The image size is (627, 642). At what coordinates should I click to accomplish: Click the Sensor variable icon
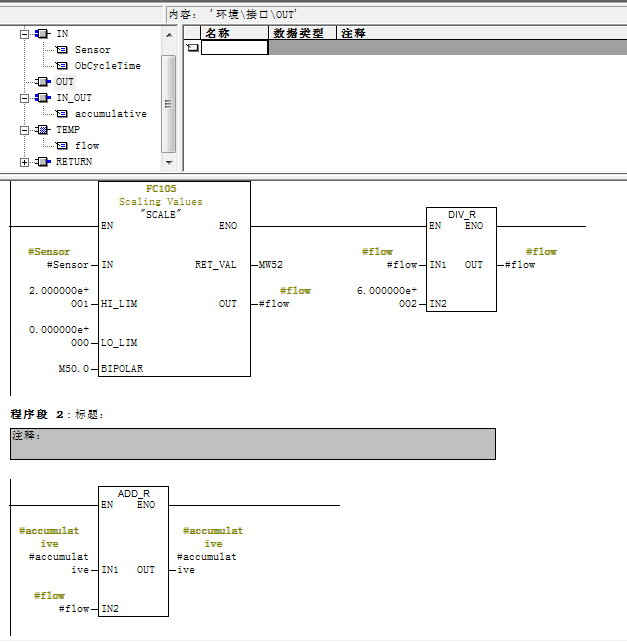pos(62,50)
